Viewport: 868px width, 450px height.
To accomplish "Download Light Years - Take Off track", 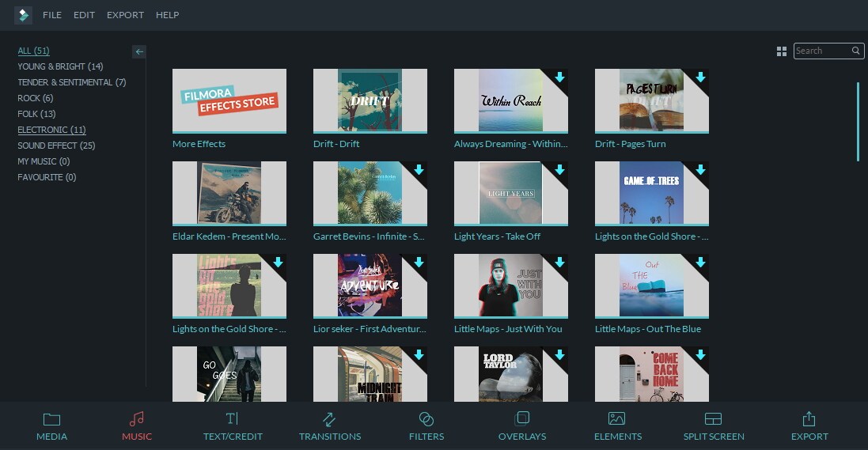I will coord(559,169).
